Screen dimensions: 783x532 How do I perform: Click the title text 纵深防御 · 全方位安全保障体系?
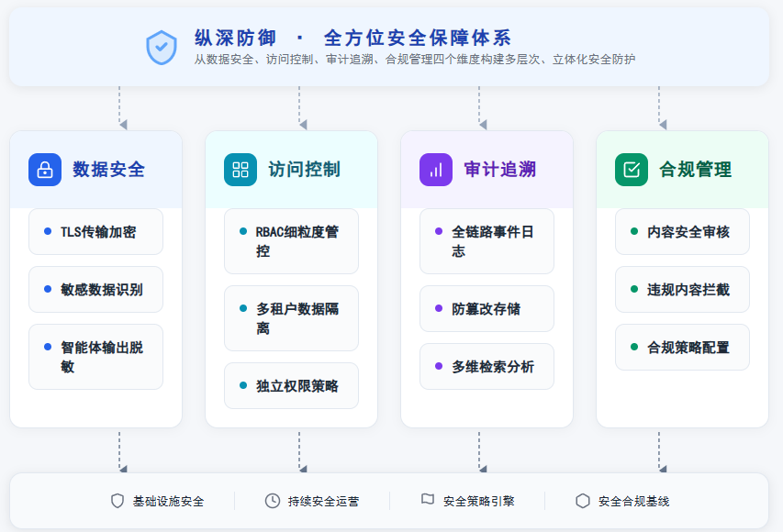point(352,38)
